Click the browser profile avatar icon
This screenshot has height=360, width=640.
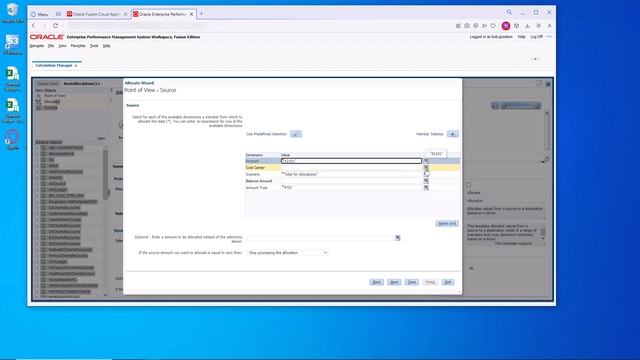point(506,26)
